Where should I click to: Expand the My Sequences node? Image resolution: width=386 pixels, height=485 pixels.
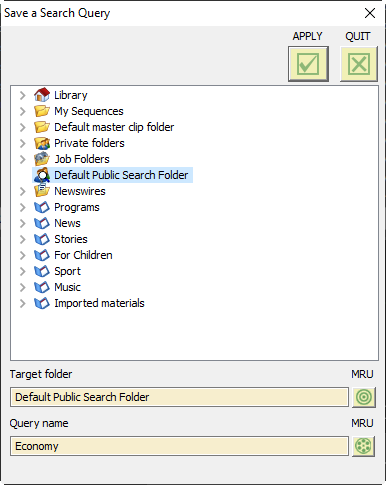click(x=22, y=111)
